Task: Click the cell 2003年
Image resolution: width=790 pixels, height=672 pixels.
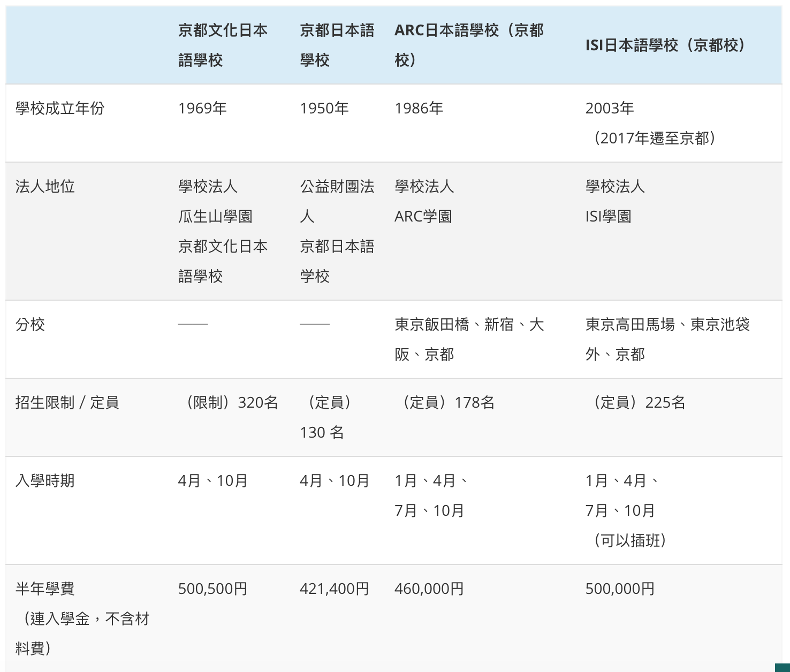Action: 610,109
